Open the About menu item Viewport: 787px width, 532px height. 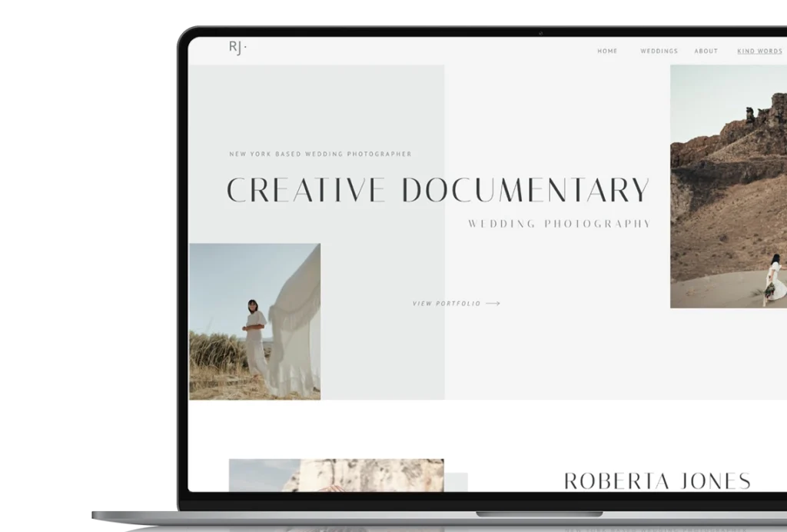[x=706, y=52]
